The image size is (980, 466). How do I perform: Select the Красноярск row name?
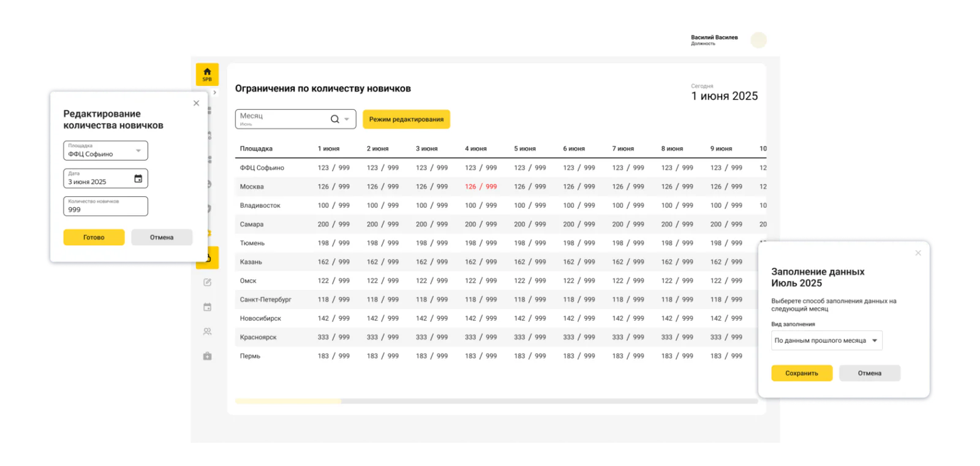258,337
